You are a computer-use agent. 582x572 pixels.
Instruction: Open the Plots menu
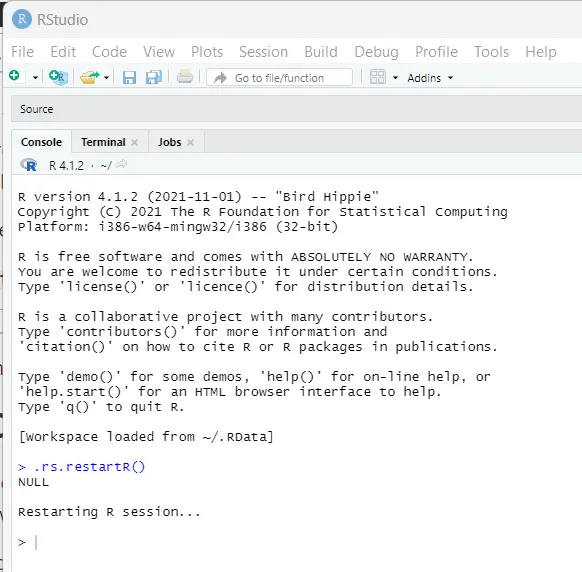pos(207,52)
